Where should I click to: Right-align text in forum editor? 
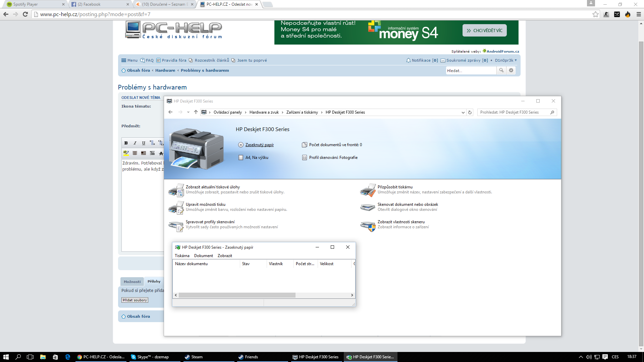[x=152, y=153]
